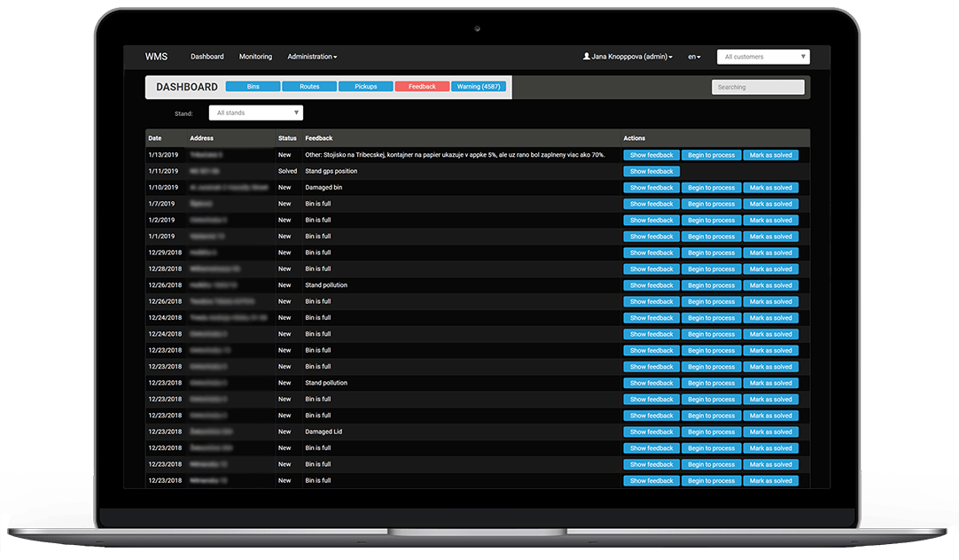Screen dimensions: 959x560
Task: Expand the All stands dropdown
Action: click(x=255, y=113)
